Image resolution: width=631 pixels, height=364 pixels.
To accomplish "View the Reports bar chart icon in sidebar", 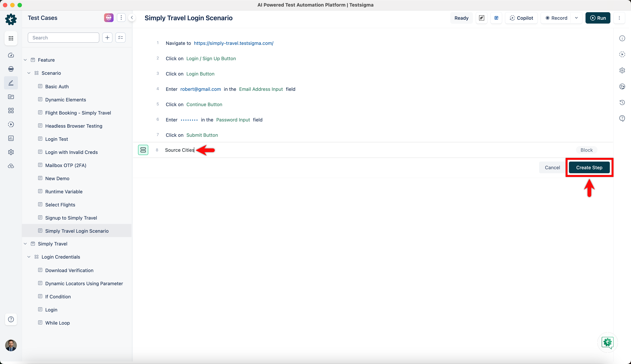I will (11, 138).
